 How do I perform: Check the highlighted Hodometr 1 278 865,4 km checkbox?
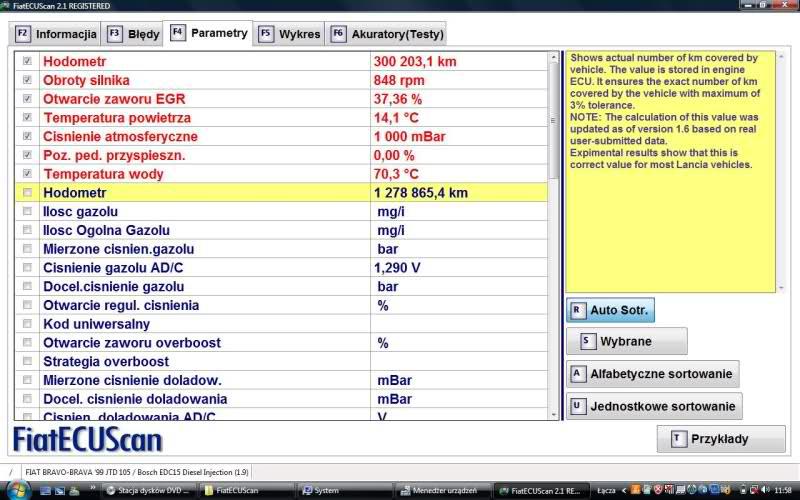[28, 193]
